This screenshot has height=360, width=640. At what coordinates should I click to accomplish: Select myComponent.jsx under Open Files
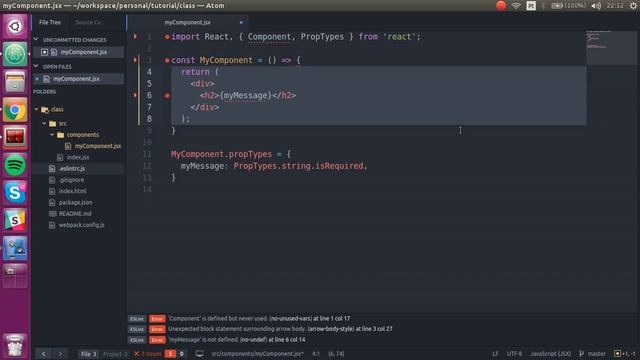tap(76, 79)
